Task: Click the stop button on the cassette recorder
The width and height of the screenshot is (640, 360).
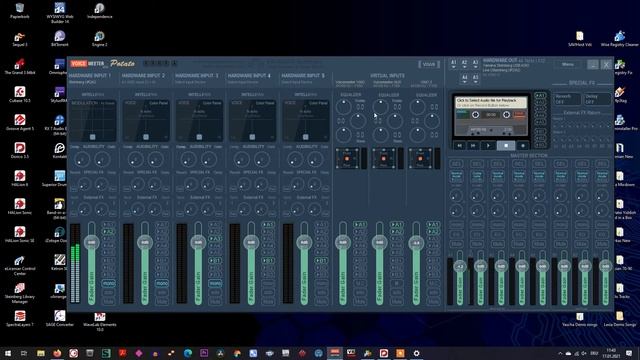Action: pos(506,145)
